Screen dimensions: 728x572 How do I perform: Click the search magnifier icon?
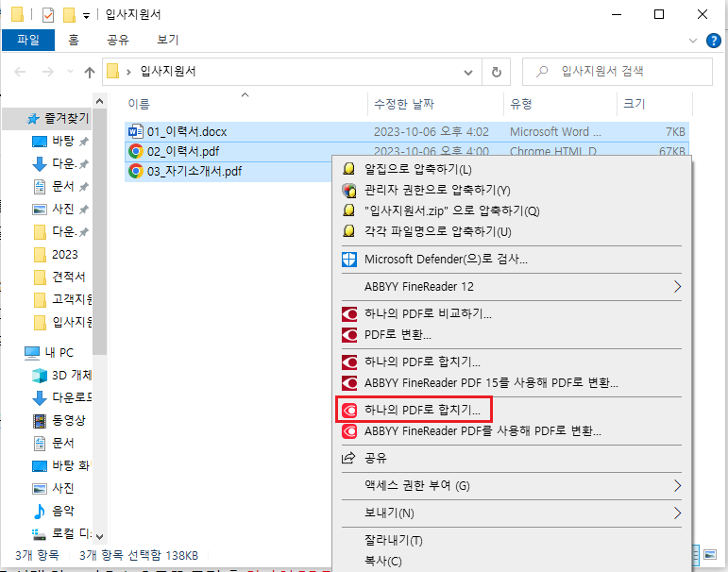(542, 72)
